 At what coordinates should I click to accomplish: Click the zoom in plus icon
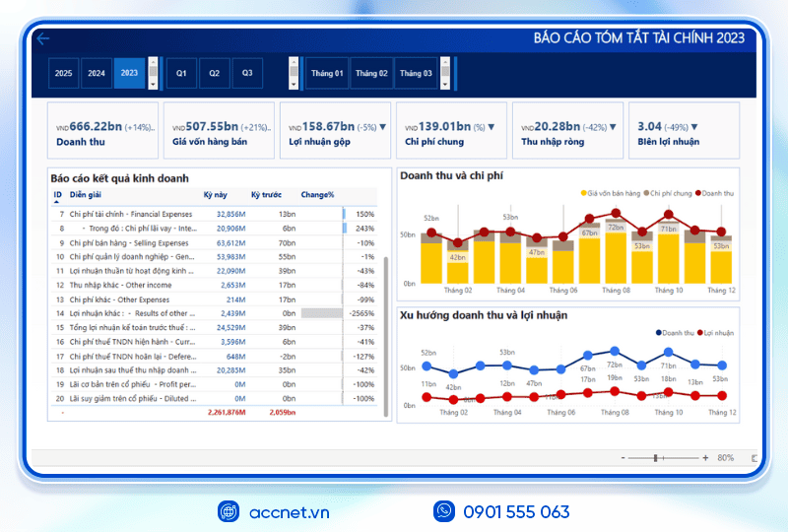[x=705, y=457]
